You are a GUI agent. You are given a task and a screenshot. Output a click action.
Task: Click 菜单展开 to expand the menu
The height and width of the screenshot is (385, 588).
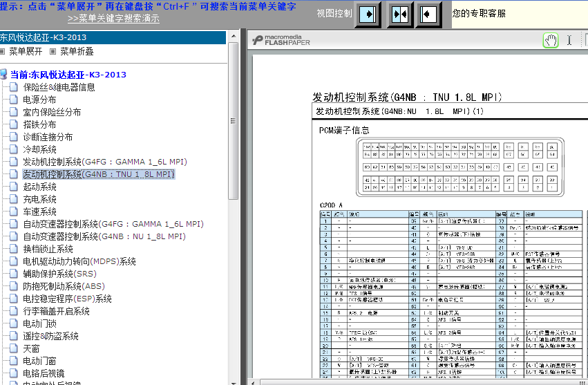click(26, 51)
